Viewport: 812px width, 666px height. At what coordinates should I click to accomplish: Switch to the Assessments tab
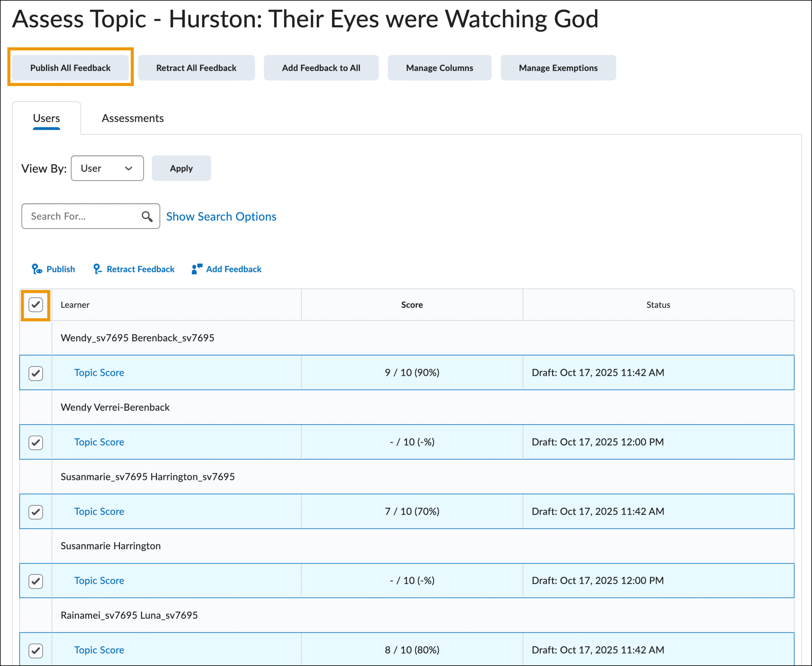pyautogui.click(x=133, y=118)
